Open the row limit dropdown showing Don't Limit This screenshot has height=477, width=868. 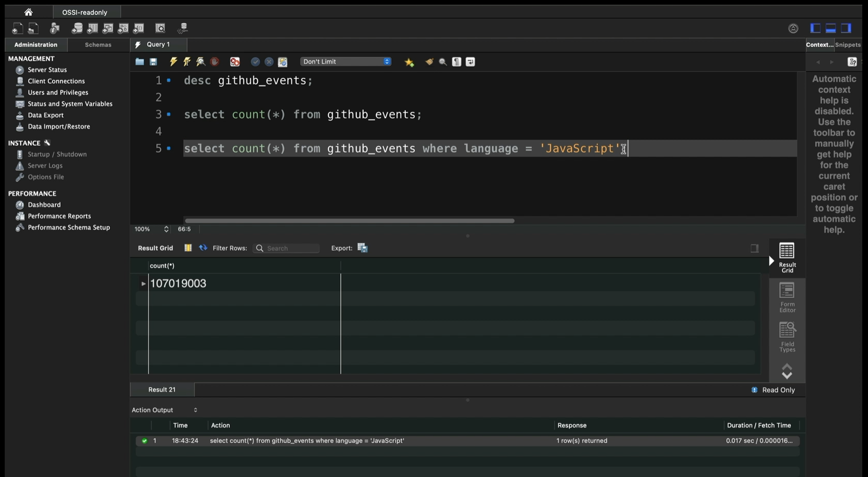click(x=346, y=62)
